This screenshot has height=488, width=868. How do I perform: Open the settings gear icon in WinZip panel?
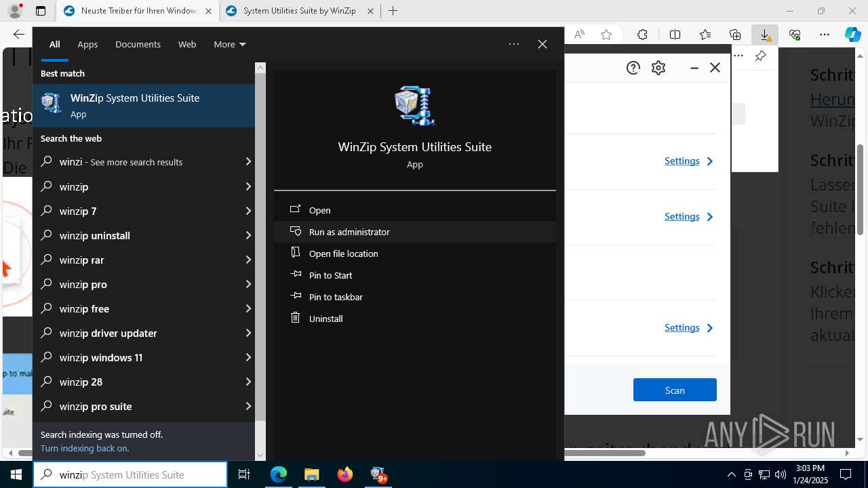658,68
